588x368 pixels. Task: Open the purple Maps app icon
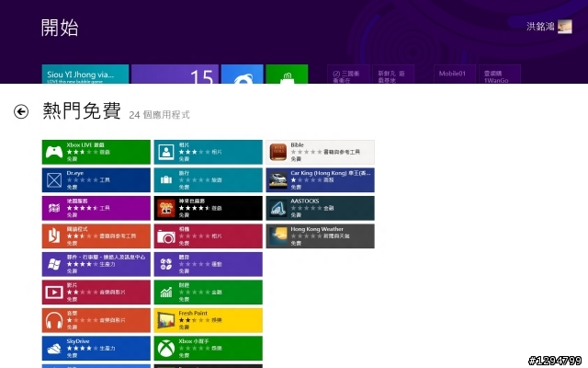click(54, 208)
